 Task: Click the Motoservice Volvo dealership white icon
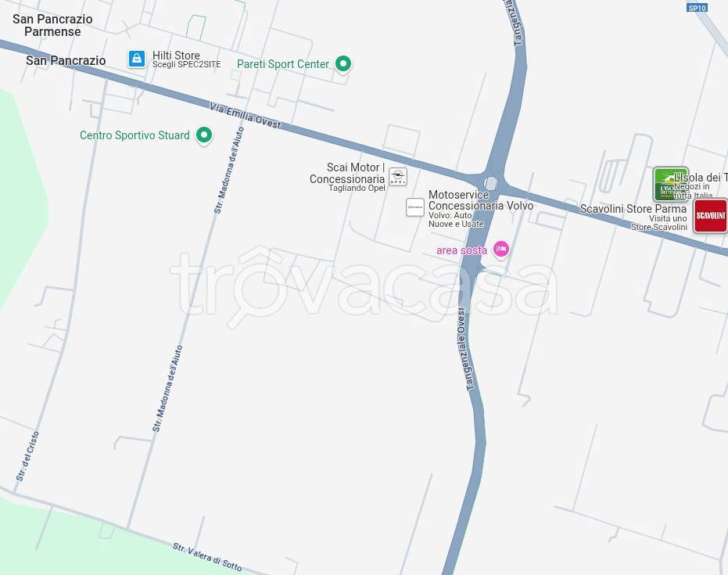coord(415,207)
